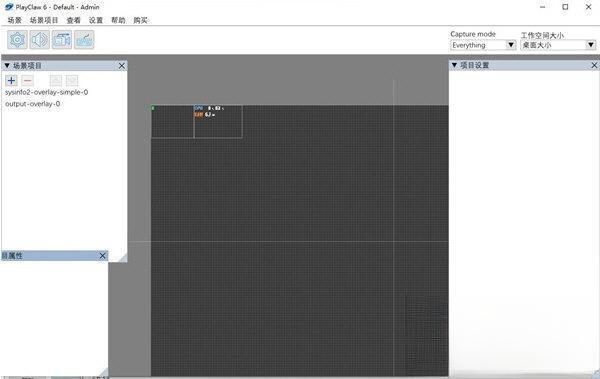Open the gear settings toolbar icon
The width and height of the screenshot is (600, 379).
(x=18, y=40)
